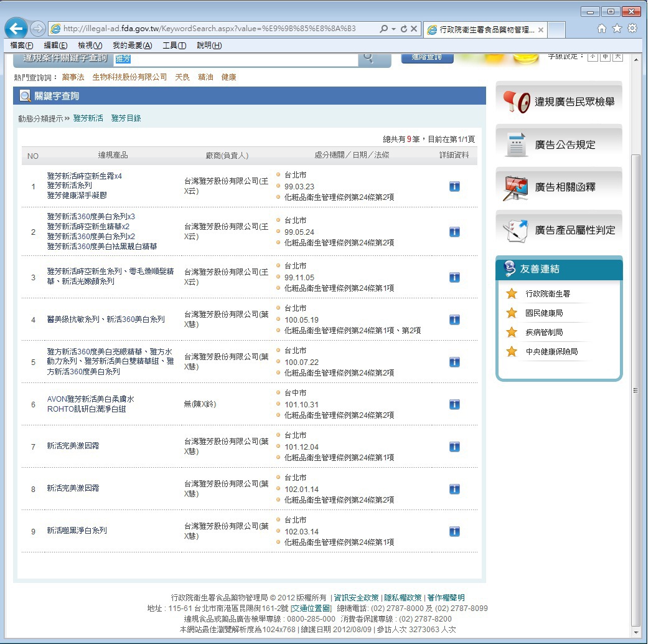Click the product AVON雅芳新活美白柔膚水
Image resolution: width=656 pixels, height=644 pixels.
point(90,399)
